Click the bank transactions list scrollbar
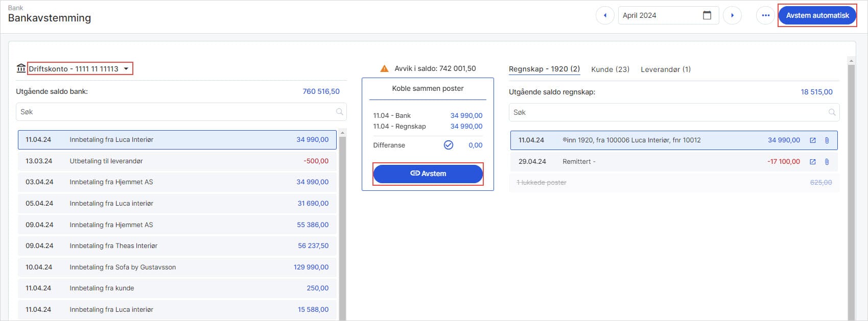 342,225
